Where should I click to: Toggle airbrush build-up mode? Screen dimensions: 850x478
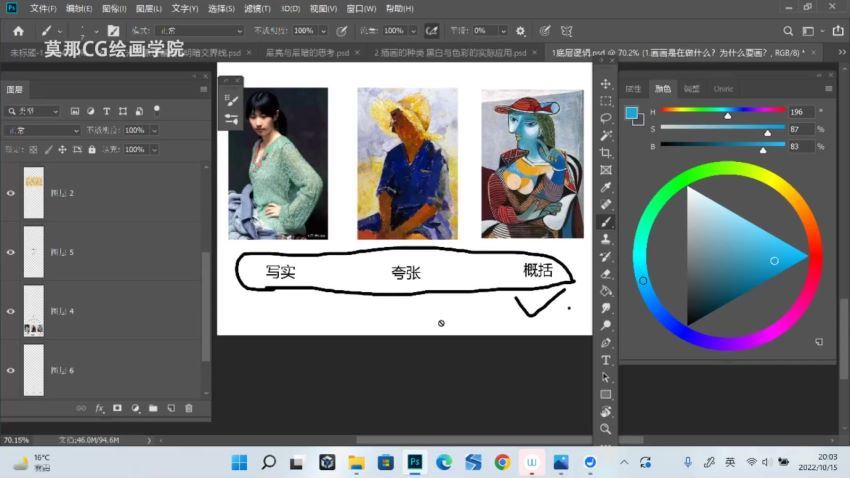[x=432, y=31]
